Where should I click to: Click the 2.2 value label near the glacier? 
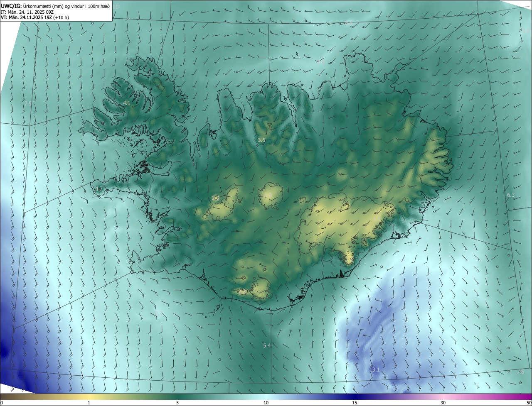point(216,198)
